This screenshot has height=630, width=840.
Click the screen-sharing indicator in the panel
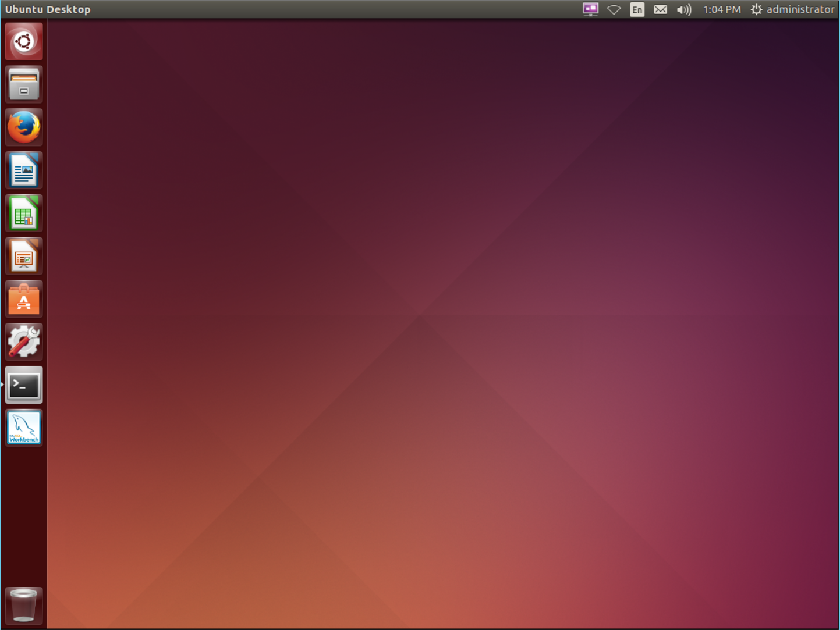590,9
